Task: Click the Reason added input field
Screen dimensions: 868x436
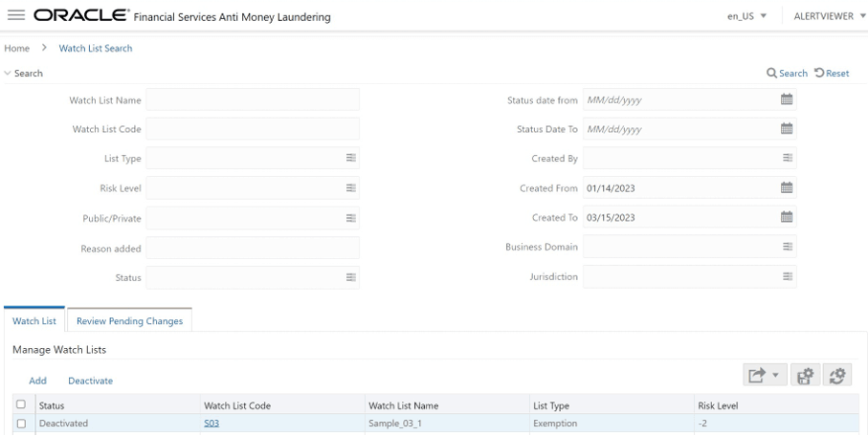Action: tap(253, 248)
